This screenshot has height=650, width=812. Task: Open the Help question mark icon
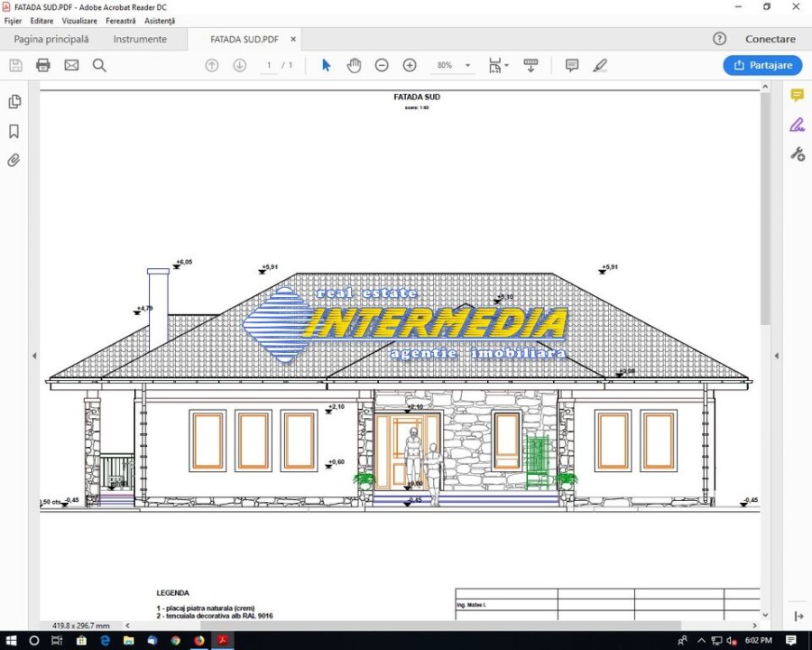pyautogui.click(x=719, y=39)
